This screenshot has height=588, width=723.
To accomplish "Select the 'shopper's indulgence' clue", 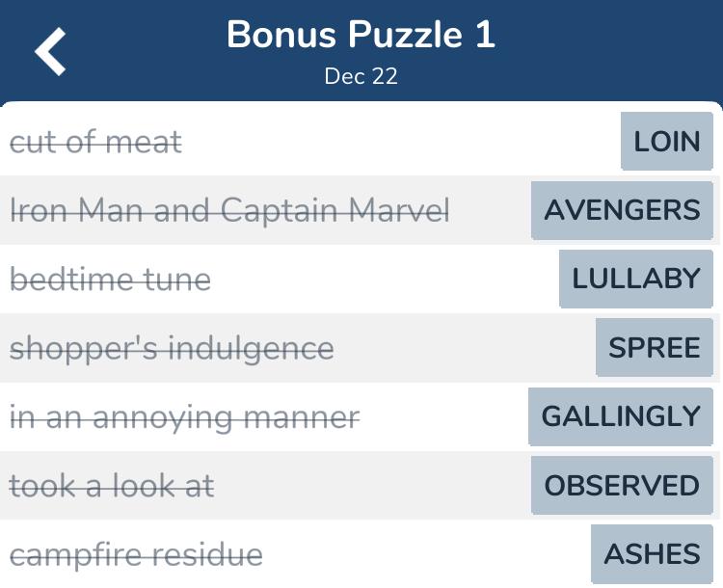I will pos(172,348).
